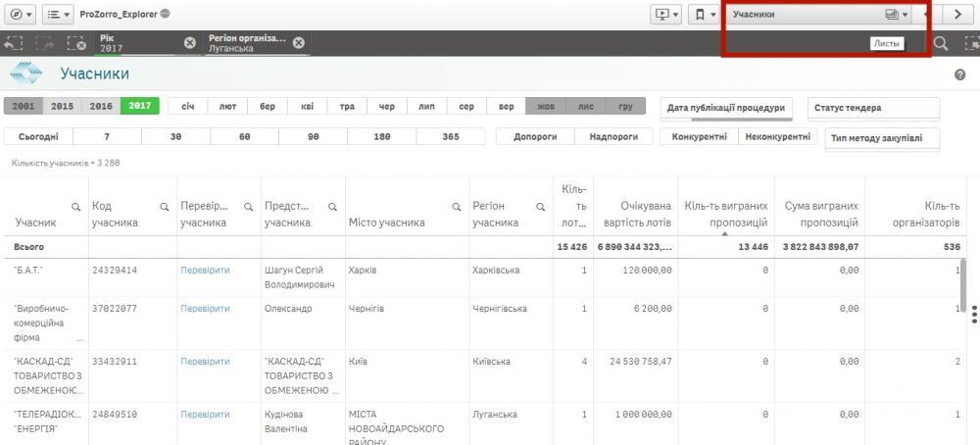Click the selections search magnifier icon
The image size is (980, 445).
point(940,43)
